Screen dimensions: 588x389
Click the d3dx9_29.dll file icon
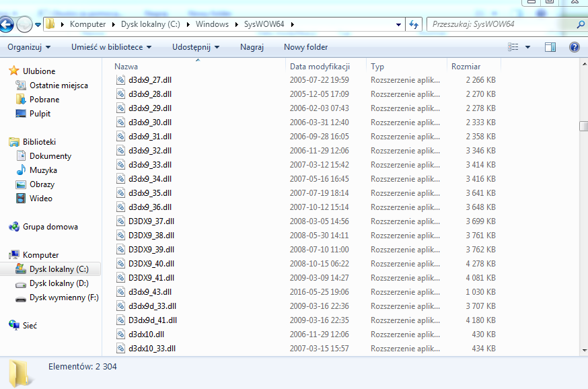[x=120, y=108]
